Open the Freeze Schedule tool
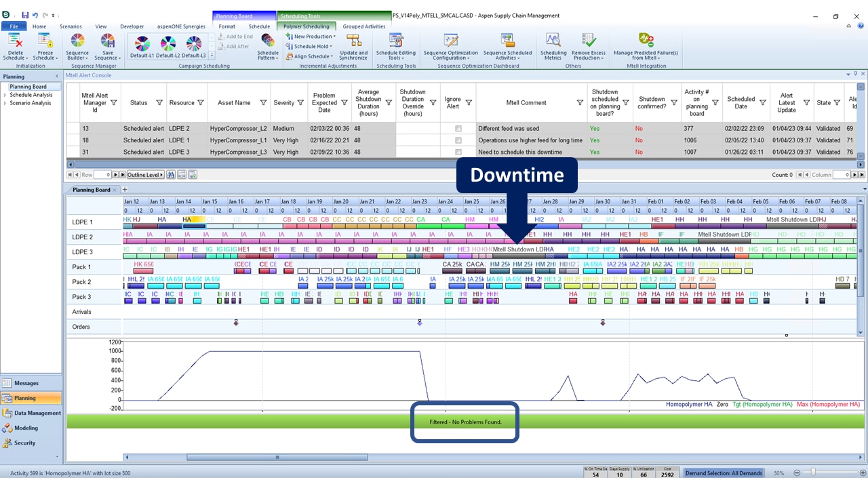This screenshot has height=488, width=868. tap(45, 46)
